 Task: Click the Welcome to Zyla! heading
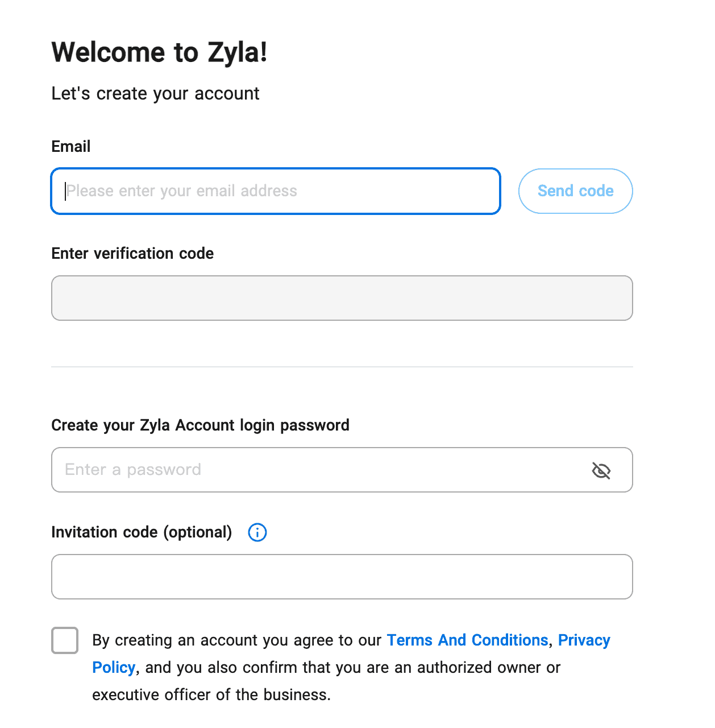[159, 52]
